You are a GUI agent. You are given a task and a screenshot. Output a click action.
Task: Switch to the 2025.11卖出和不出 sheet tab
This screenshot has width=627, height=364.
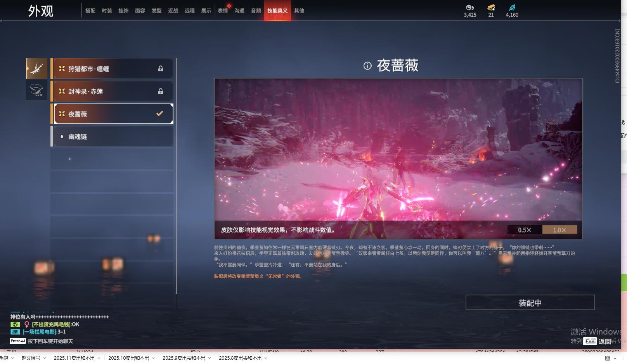pyautogui.click(x=74, y=358)
